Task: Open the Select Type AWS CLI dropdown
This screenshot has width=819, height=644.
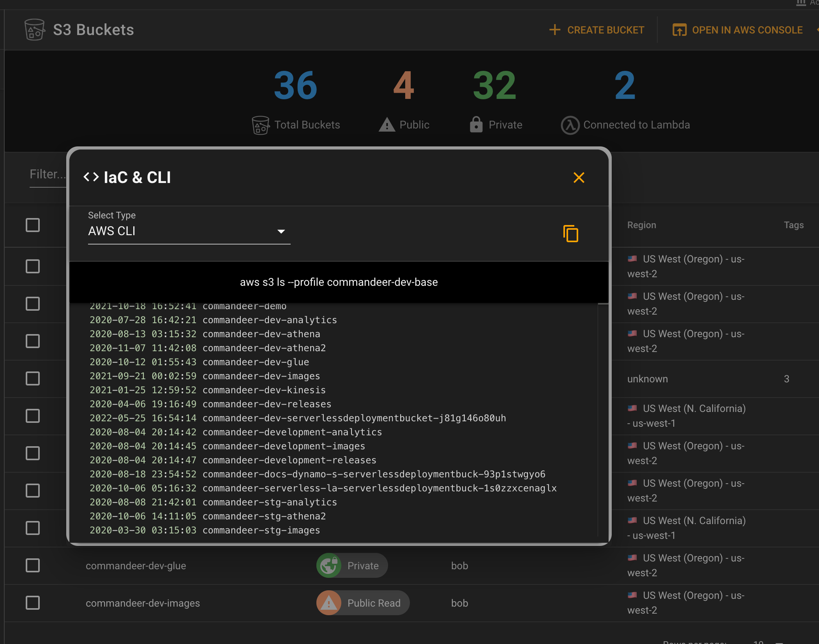Action: 189,231
